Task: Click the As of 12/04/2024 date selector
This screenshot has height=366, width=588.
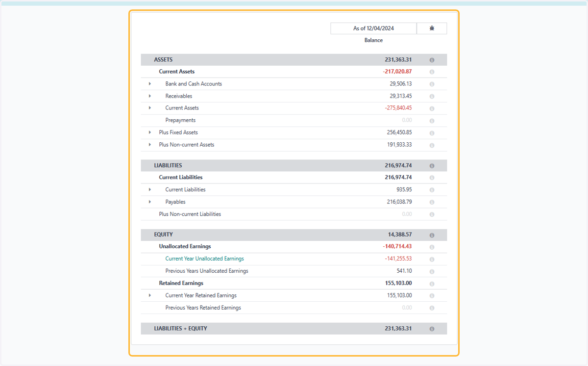Action: coord(373,28)
